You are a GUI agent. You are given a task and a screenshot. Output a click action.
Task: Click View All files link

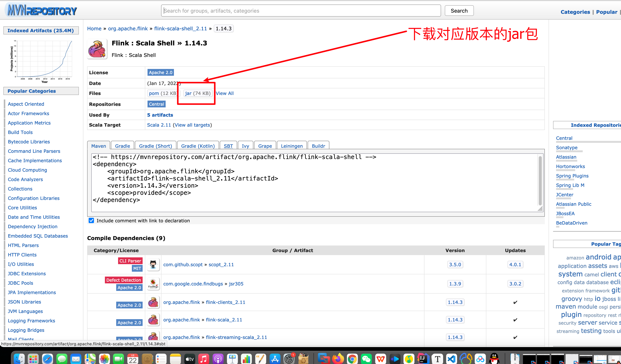[x=224, y=93]
